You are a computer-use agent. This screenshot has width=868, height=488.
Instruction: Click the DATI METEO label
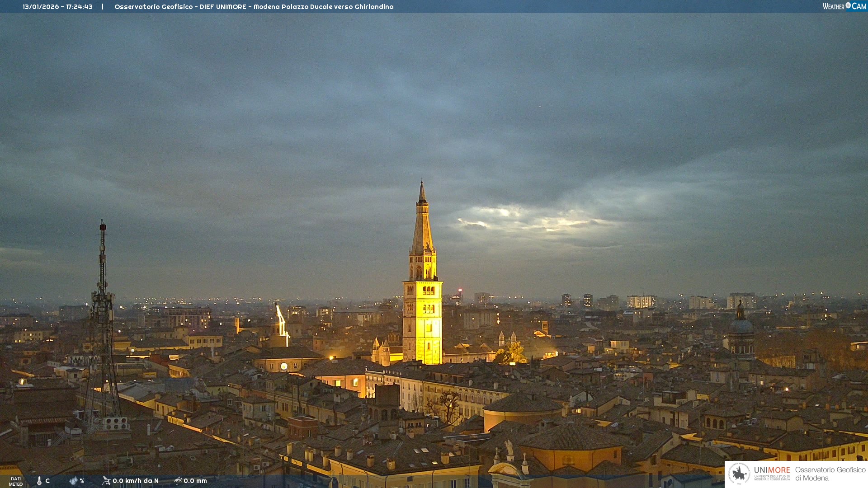pos(16,481)
